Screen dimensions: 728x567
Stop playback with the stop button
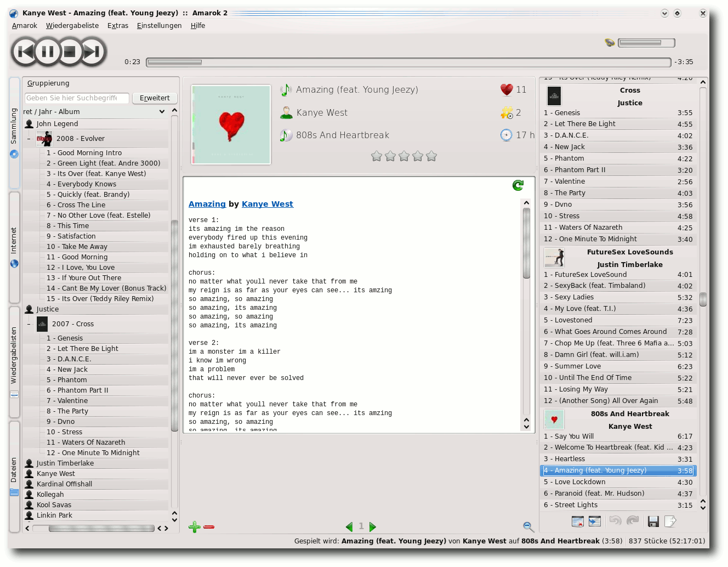click(x=70, y=52)
